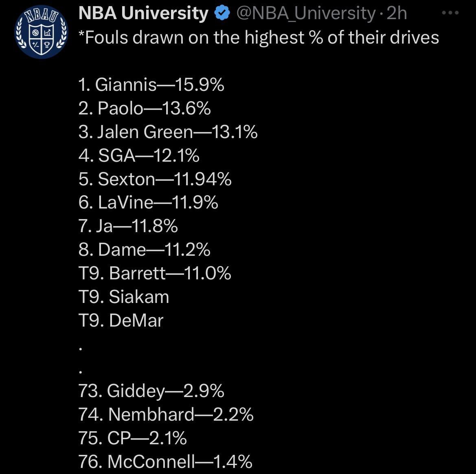476x474 pixels.
Task: Click the NBA University display name
Action: tap(143, 13)
